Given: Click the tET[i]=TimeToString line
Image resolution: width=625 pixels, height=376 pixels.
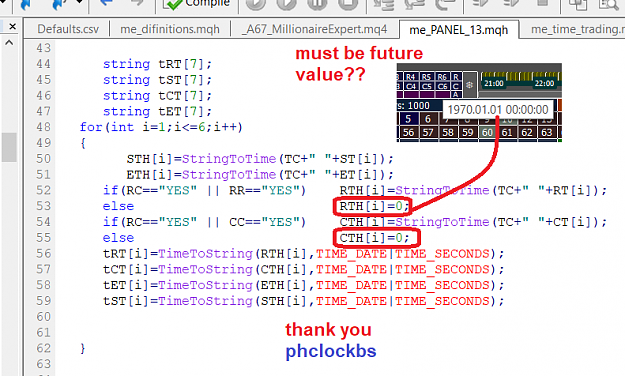Looking at the screenshot, I should click(304, 285).
